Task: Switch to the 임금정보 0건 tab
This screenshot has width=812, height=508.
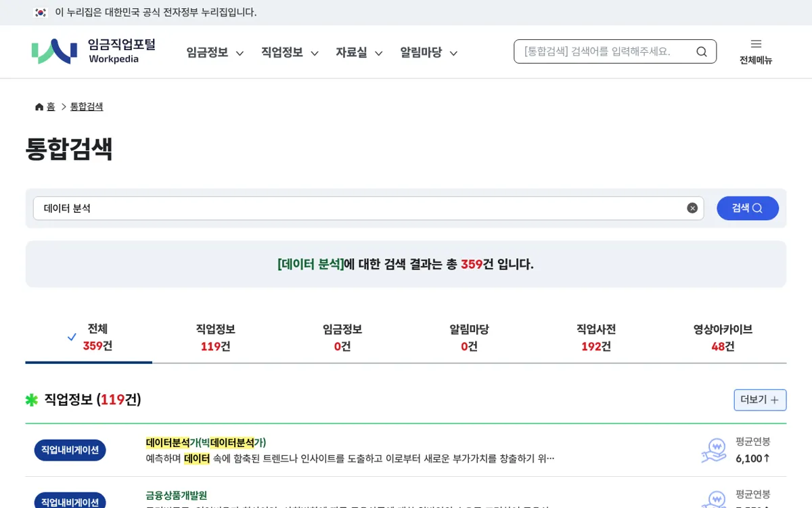Action: tap(342, 337)
